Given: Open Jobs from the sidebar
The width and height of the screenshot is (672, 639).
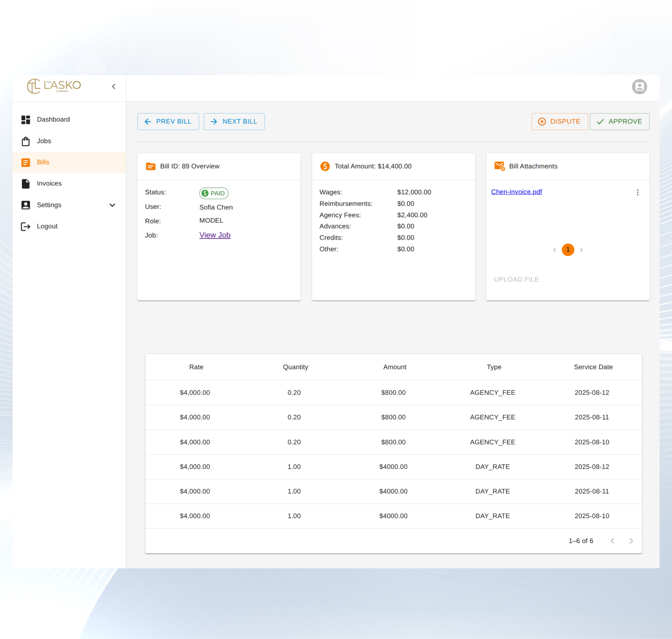Looking at the screenshot, I should pyautogui.click(x=69, y=141).
